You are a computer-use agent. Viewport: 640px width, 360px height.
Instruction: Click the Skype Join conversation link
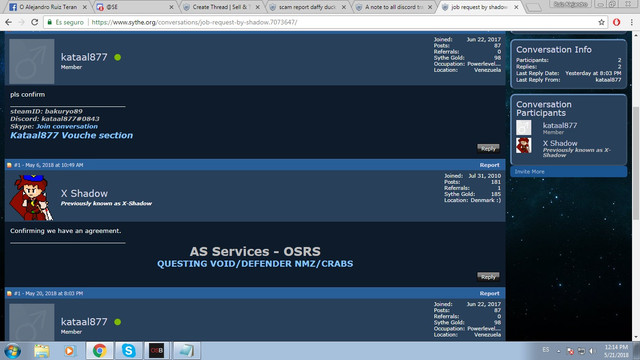[67, 127]
